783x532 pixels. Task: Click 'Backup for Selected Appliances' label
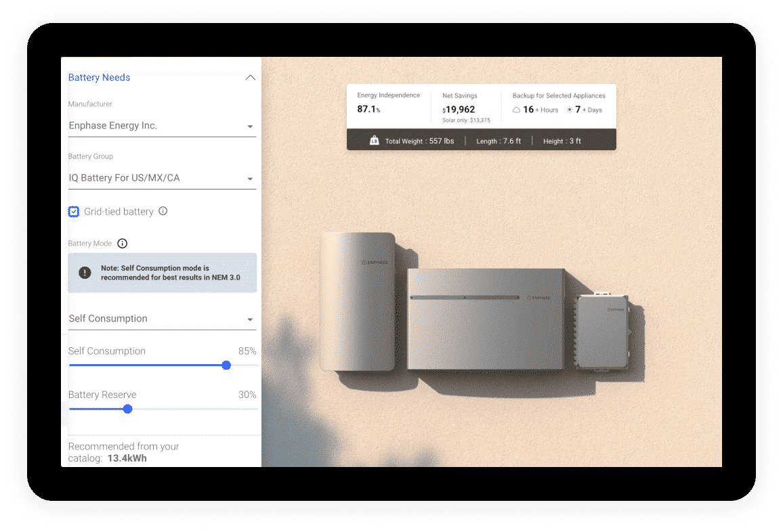tap(559, 96)
